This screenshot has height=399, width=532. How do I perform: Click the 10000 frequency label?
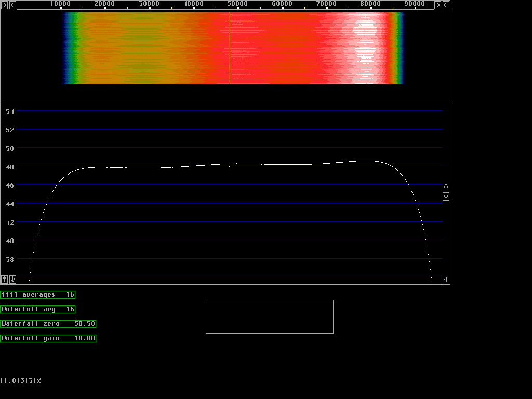tap(60, 4)
